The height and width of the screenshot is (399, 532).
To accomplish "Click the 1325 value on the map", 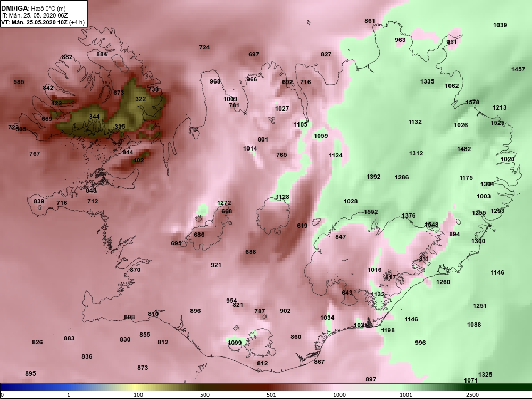I will tap(485, 375).
